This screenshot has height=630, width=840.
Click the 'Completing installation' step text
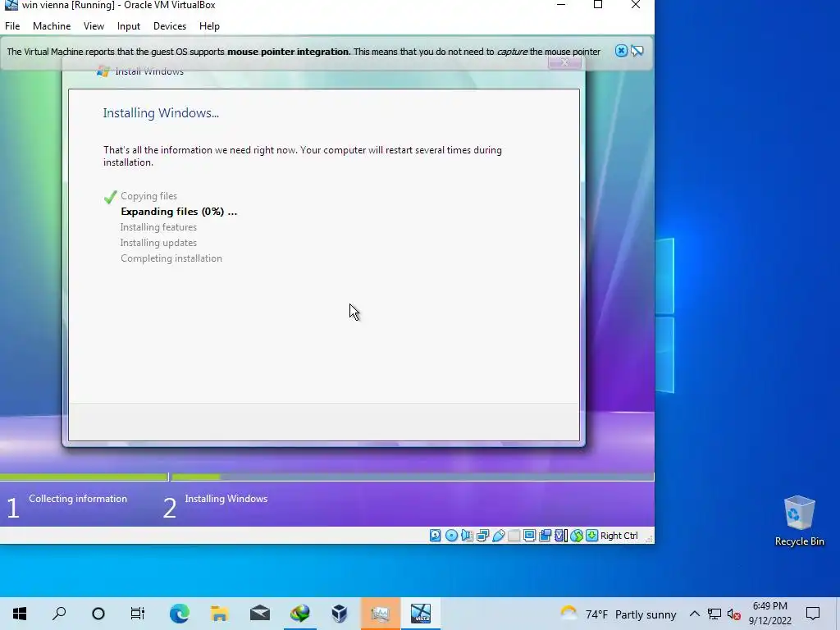tap(171, 258)
